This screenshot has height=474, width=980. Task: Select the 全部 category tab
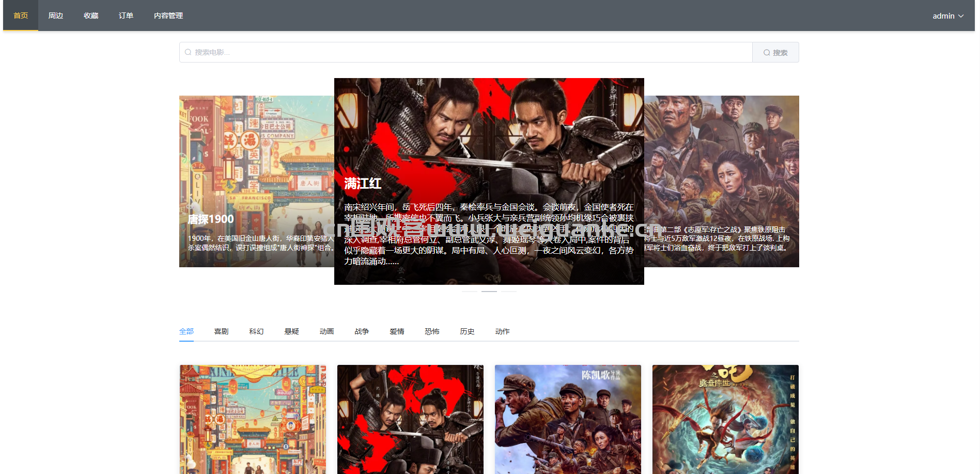coord(186,331)
